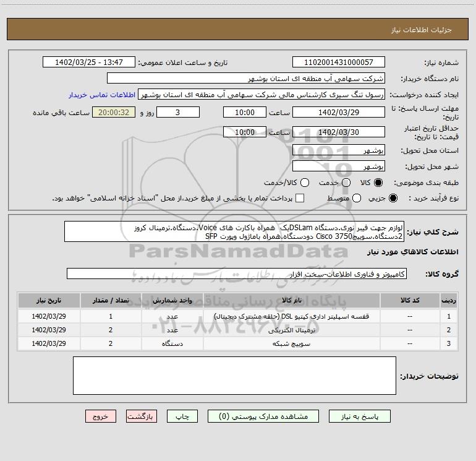Select the متوسط purchase type radio

357,199
